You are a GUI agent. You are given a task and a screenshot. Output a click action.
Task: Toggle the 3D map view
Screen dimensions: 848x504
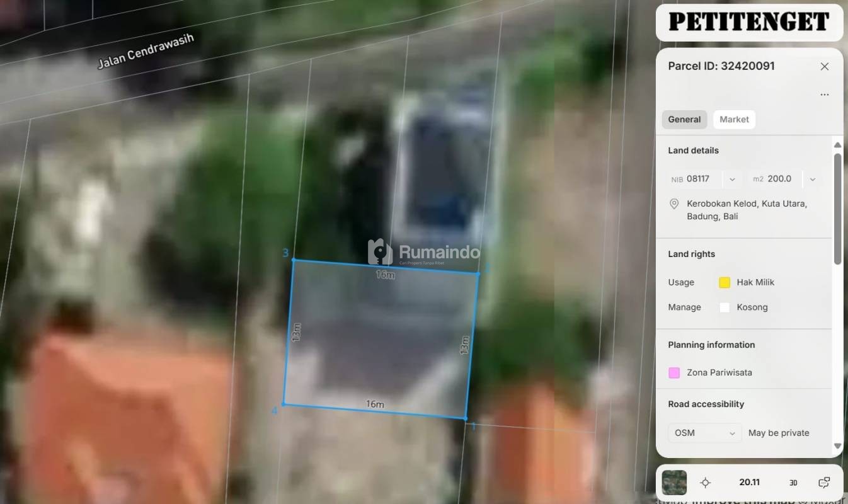(x=793, y=483)
